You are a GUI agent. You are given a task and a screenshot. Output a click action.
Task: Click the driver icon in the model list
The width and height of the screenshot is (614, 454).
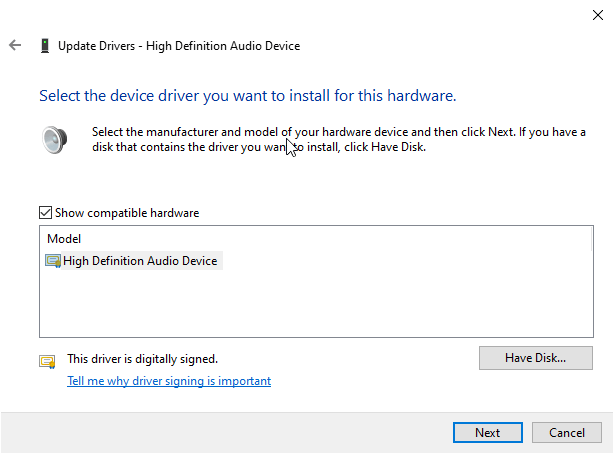[53, 261]
